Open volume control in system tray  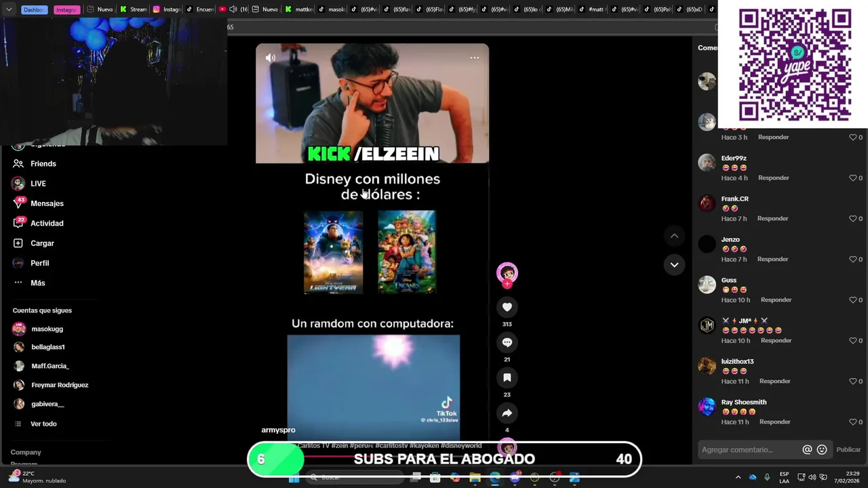812,477
